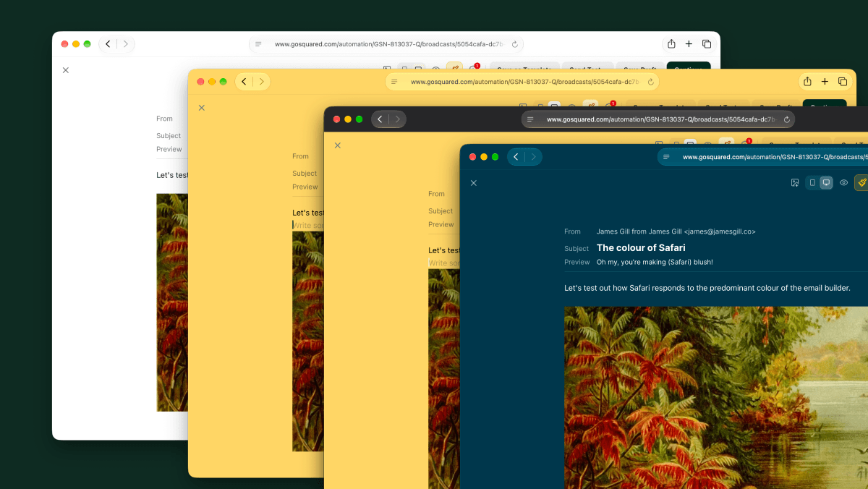The height and width of the screenshot is (489, 868).
Task: Close the email builder in the yellow window
Action: [x=202, y=108]
